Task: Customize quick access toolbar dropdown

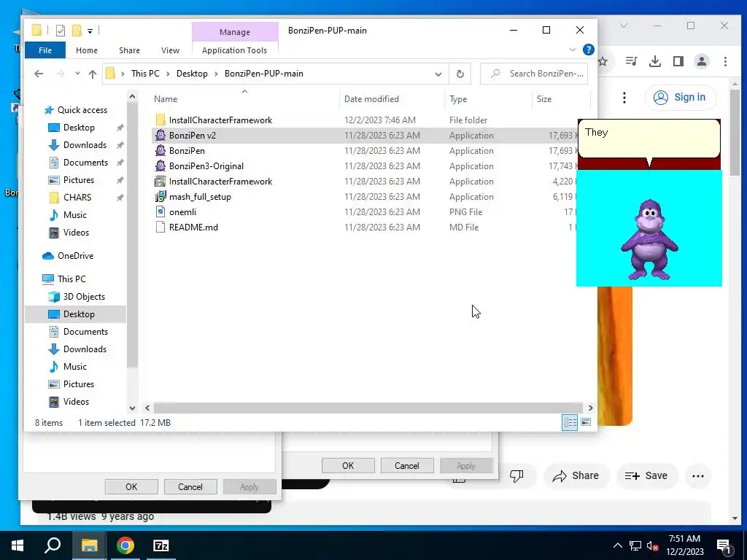Action: tap(90, 31)
